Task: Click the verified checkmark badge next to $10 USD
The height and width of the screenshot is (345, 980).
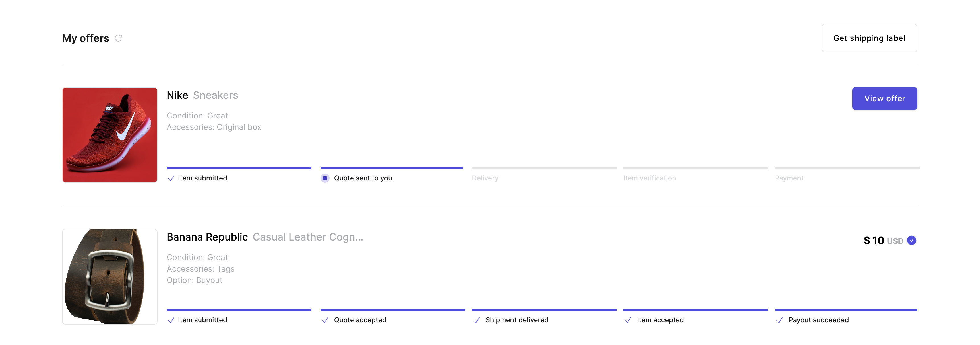Action: [x=911, y=240]
